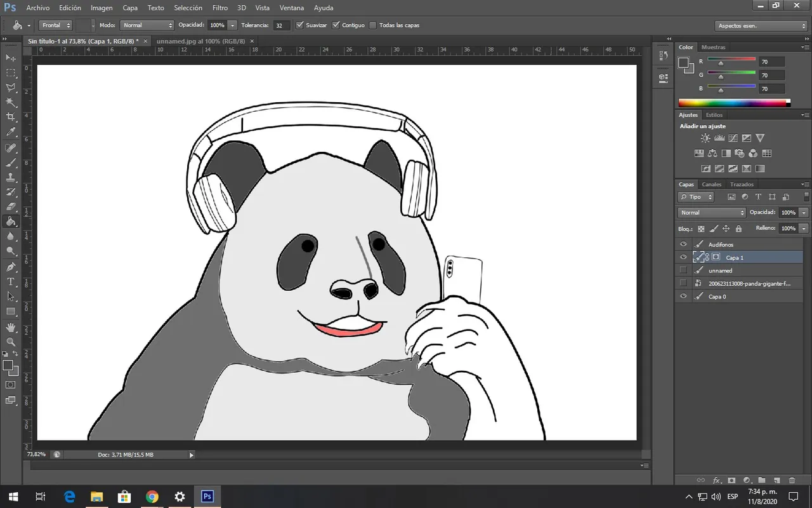812x508 pixels.
Task: Open the Filtro menu
Action: point(220,8)
